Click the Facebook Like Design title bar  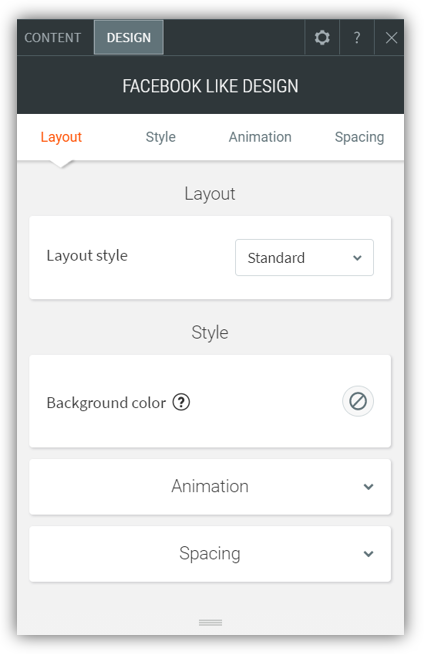pyautogui.click(x=210, y=86)
